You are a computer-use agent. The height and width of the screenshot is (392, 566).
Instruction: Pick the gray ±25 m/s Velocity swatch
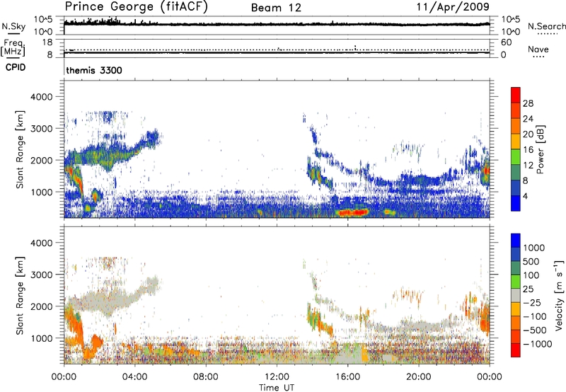click(516, 295)
